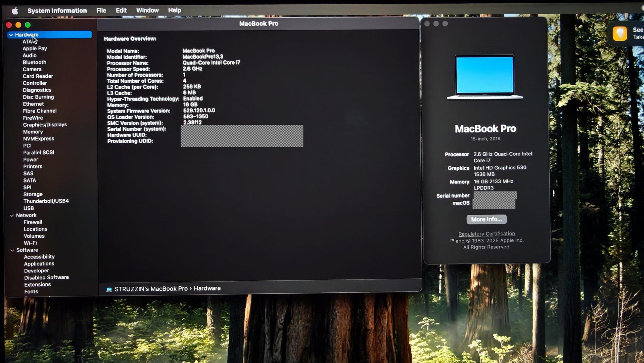
Task: Click the yellow lightbulb tips notification icon
Action: pos(619,34)
